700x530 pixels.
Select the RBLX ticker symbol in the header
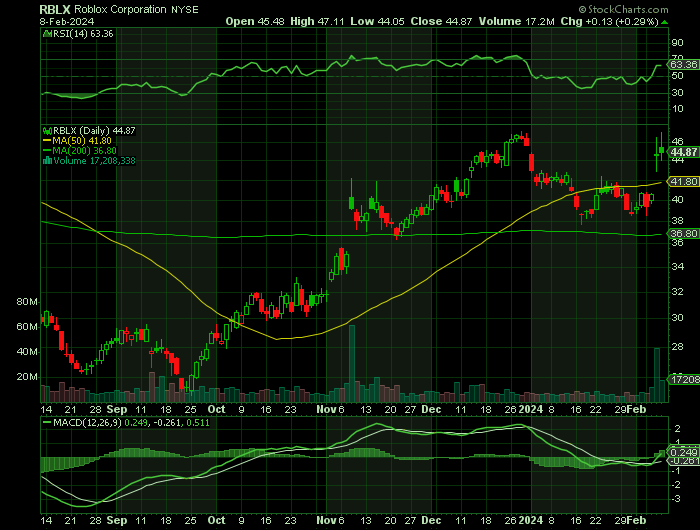pos(55,9)
